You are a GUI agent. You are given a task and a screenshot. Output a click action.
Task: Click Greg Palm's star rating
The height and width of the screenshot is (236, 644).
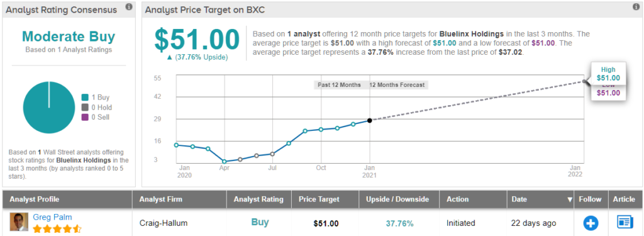57,228
